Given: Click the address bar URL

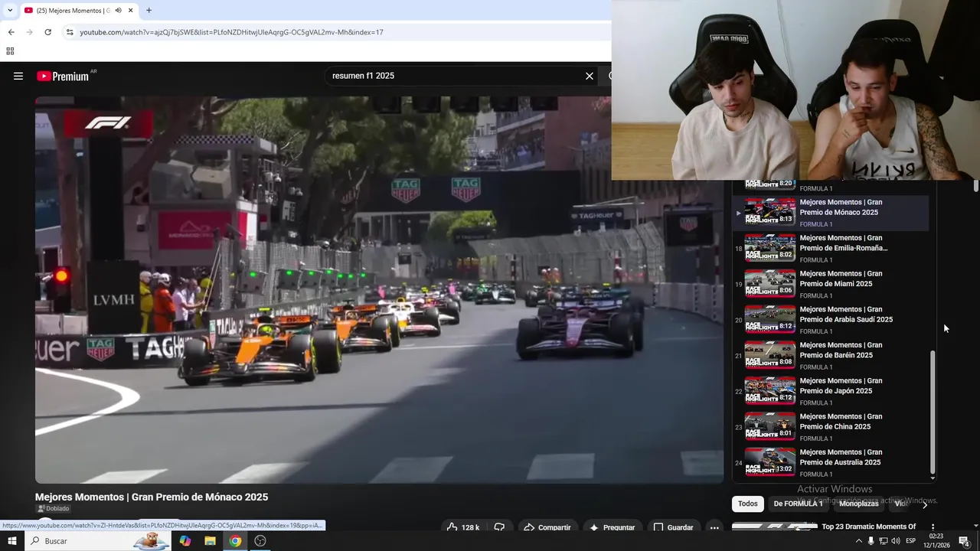Looking at the screenshot, I should tap(231, 32).
